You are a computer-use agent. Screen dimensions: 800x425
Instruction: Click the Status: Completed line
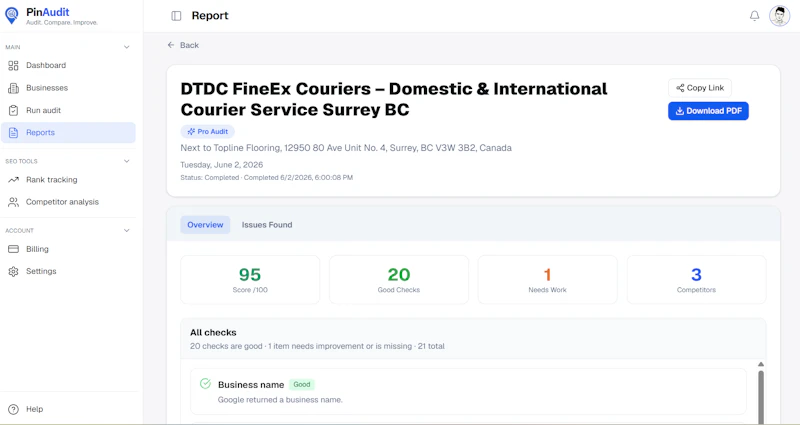point(266,178)
